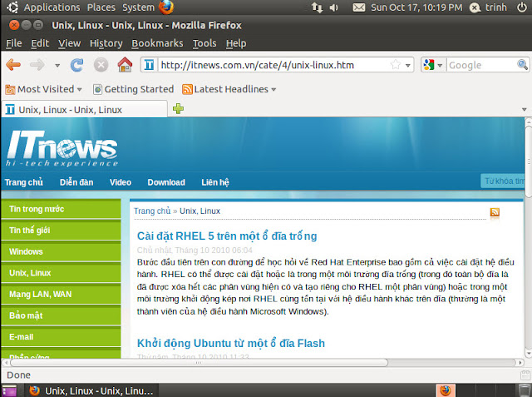Go to Trang chủ in the nav bar
The width and height of the screenshot is (532, 397).
tap(24, 182)
